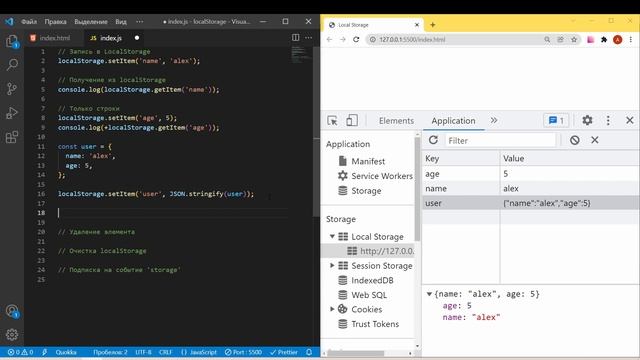Open editor More Actions menu
The image size is (640, 360).
coord(309,38)
